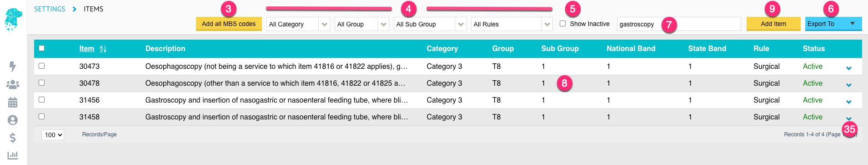This screenshot has width=868, height=165.
Task: Click Active status for item 30473
Action: coord(813,67)
